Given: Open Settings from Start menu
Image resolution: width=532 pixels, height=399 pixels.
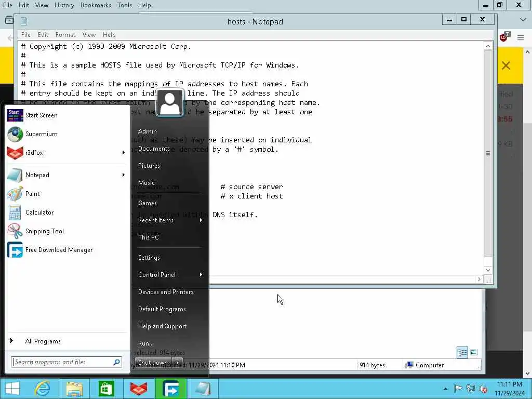Looking at the screenshot, I should (149, 258).
